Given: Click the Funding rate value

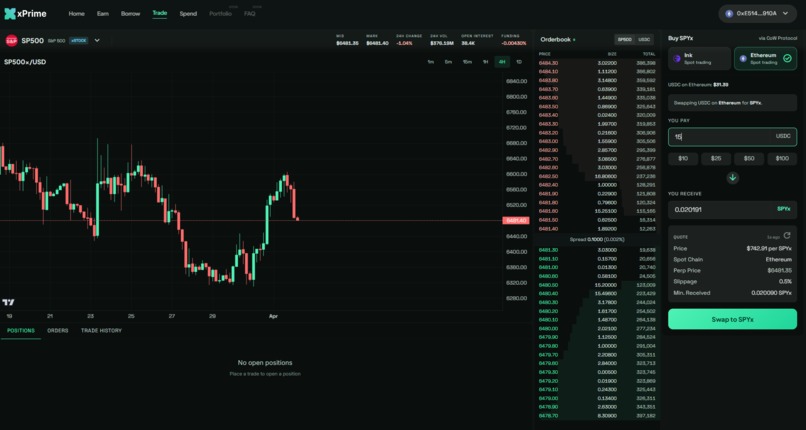Looking at the screenshot, I should point(514,43).
